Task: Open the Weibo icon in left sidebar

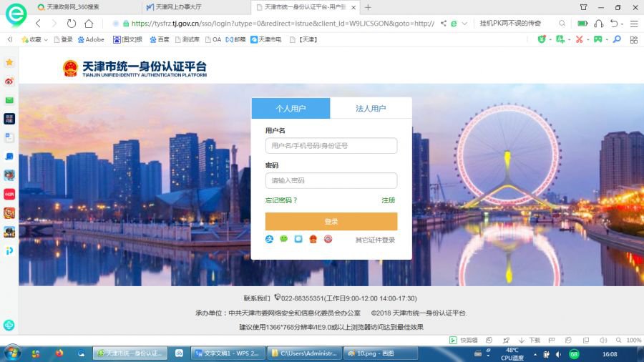Action: click(9, 82)
